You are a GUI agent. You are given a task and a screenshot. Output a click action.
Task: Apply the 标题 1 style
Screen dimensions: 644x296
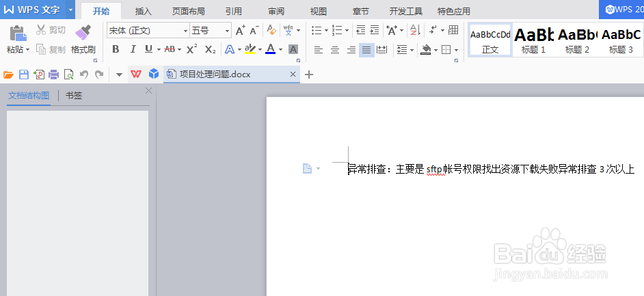(x=533, y=40)
